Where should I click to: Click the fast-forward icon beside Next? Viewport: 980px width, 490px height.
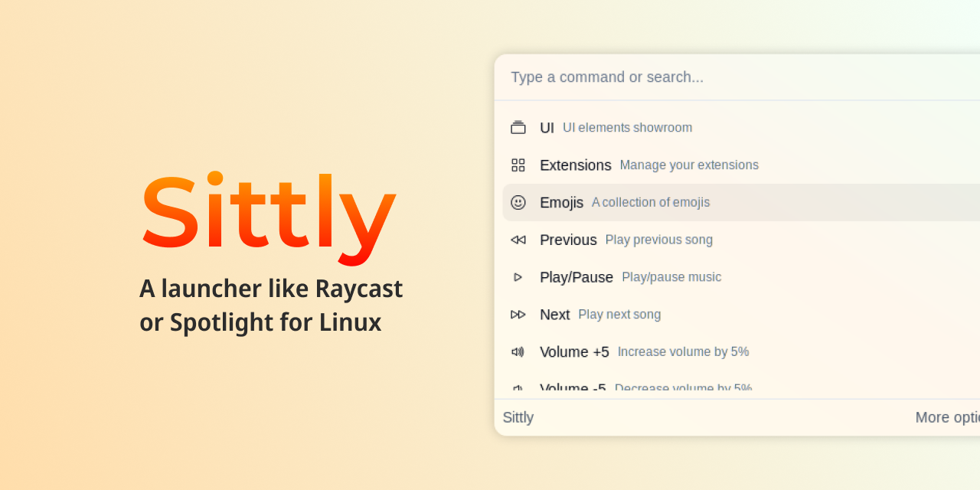[x=518, y=314]
